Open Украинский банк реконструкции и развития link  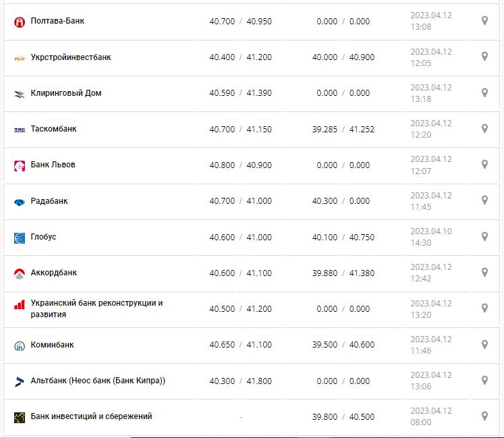(x=96, y=308)
